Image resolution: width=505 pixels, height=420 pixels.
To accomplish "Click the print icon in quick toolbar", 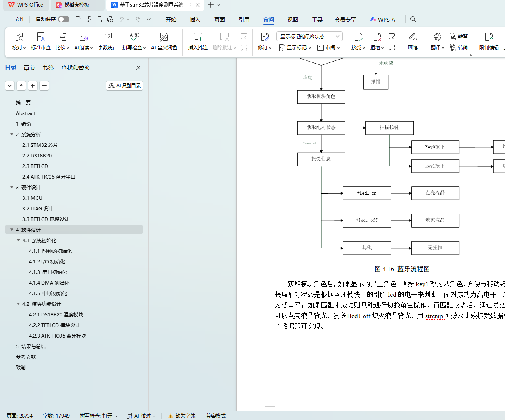I will pos(100,19).
